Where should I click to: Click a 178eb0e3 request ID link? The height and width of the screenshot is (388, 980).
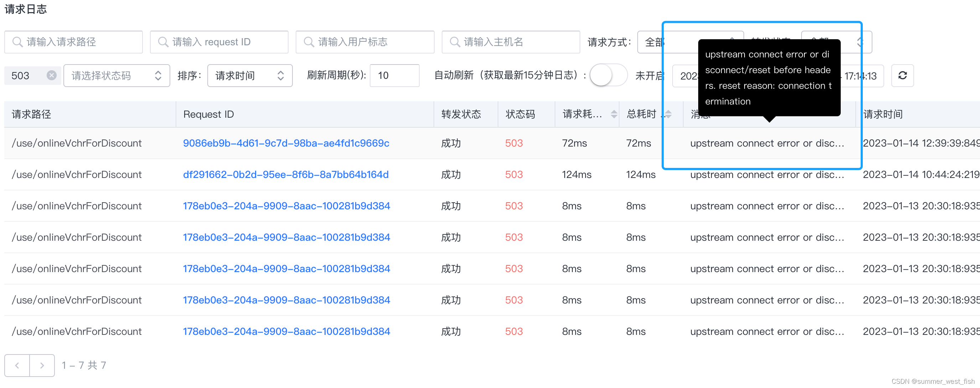click(x=286, y=206)
